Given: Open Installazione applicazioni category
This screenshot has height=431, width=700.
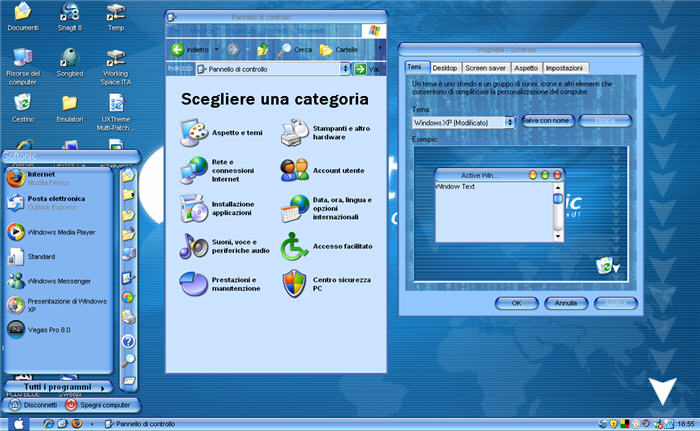Looking at the screenshot, I should (x=217, y=209).
